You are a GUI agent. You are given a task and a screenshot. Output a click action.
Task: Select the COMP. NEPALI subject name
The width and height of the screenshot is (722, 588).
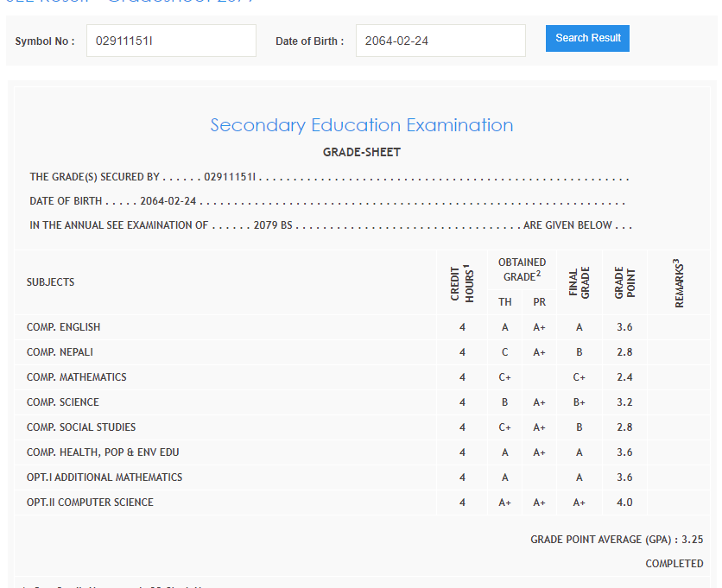[x=60, y=352]
